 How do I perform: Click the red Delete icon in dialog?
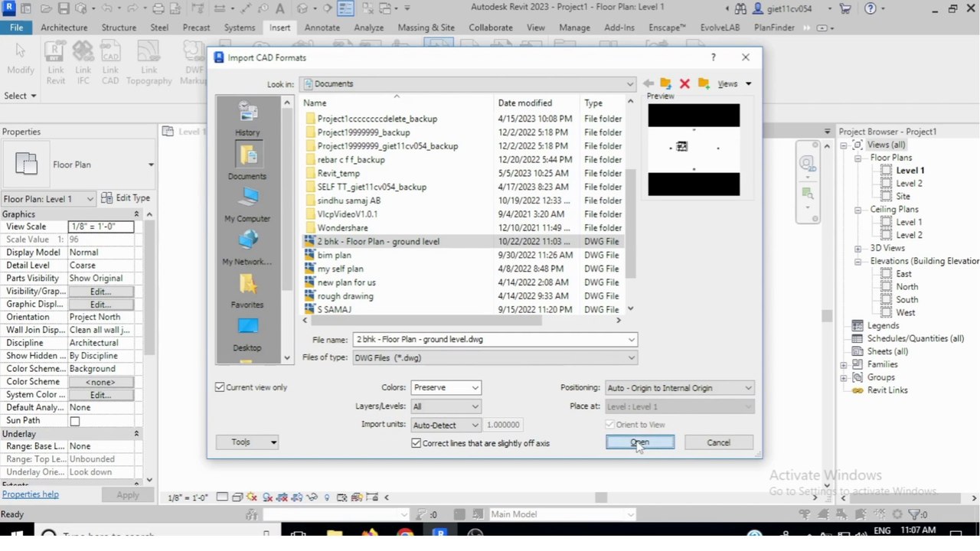click(x=684, y=83)
